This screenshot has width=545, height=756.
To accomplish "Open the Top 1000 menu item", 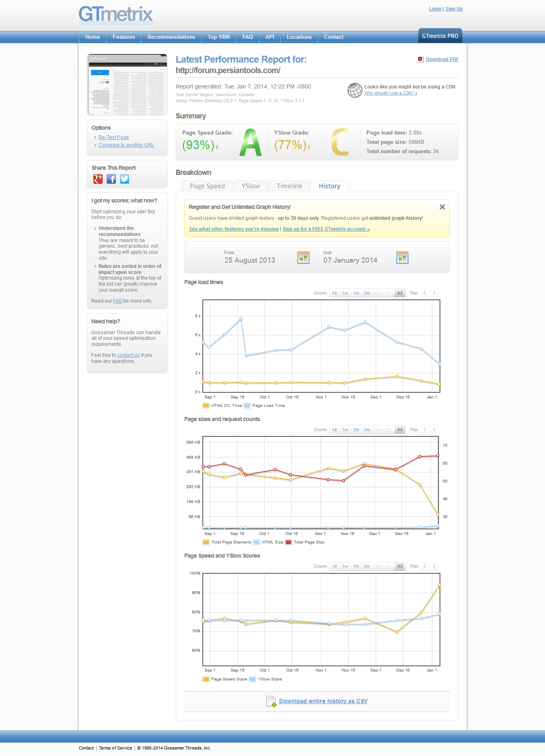I will (219, 37).
